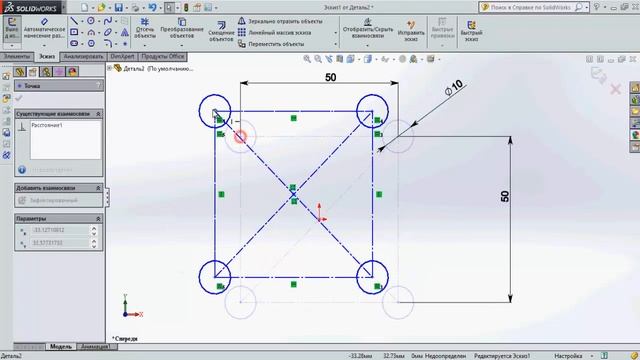Screen dimensions: 640x360
Task: Click Преобразование объектов tool
Action: click(x=182, y=28)
